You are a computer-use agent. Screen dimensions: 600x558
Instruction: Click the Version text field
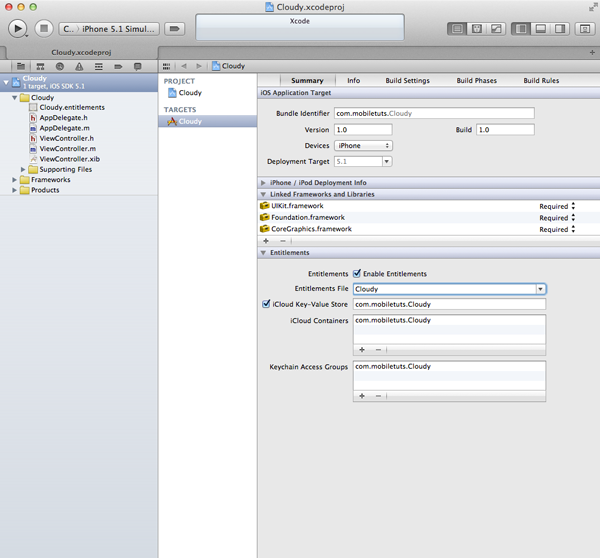pyautogui.click(x=363, y=130)
